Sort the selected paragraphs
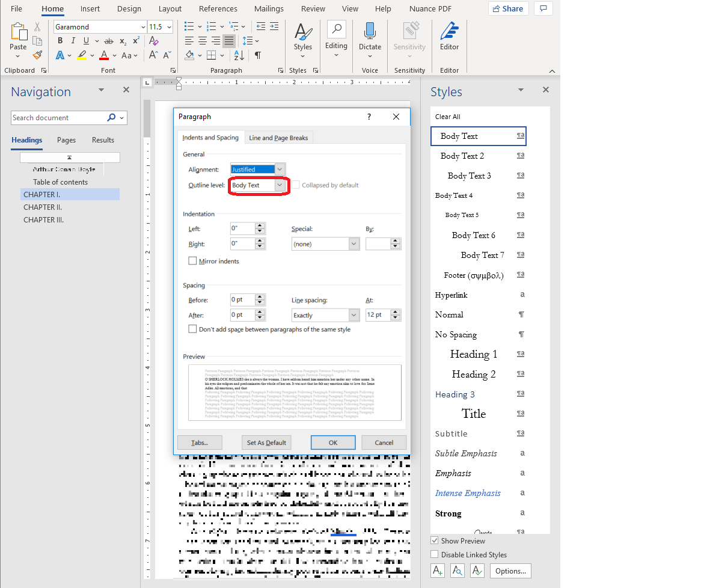 tap(239, 55)
